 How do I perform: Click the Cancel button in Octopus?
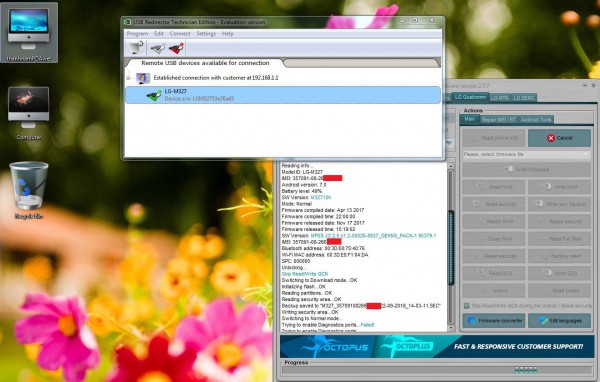pyautogui.click(x=559, y=138)
